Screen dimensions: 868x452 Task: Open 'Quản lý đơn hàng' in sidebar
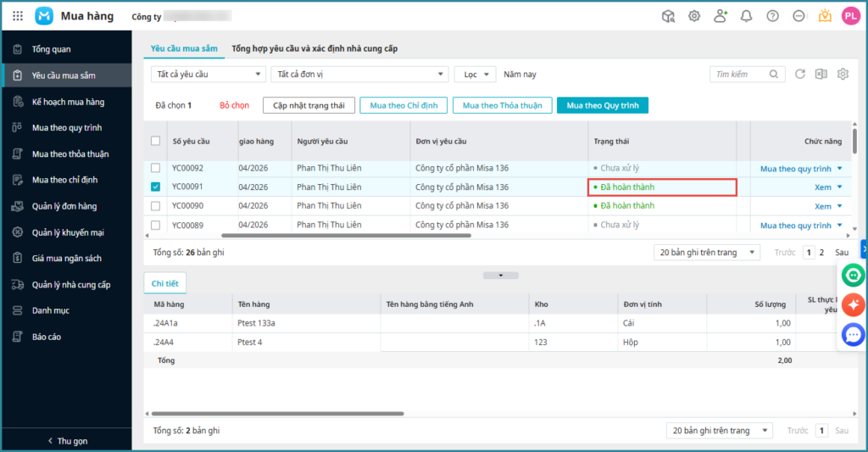pos(64,206)
